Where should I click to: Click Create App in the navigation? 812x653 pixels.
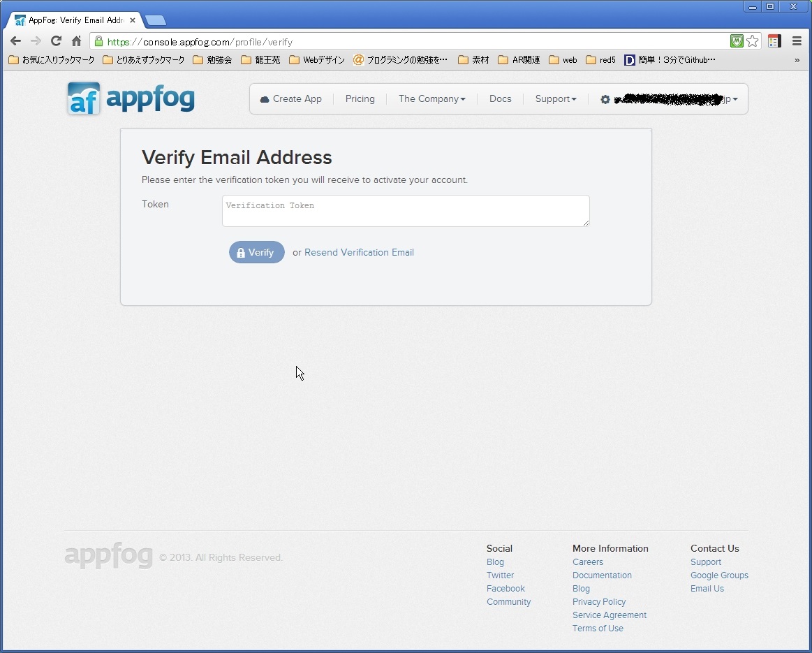(x=291, y=99)
